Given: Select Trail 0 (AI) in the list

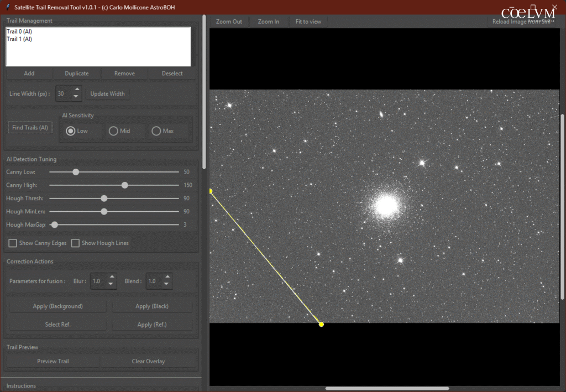Looking at the screenshot, I should [19, 32].
